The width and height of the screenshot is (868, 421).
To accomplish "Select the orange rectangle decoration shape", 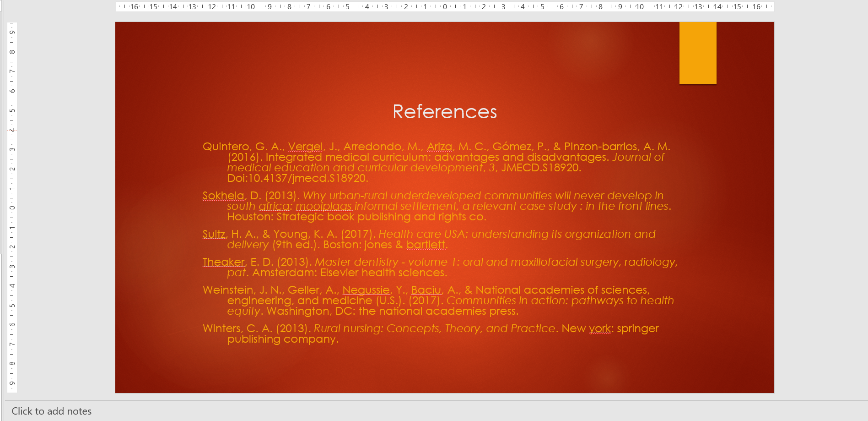I will (698, 53).
